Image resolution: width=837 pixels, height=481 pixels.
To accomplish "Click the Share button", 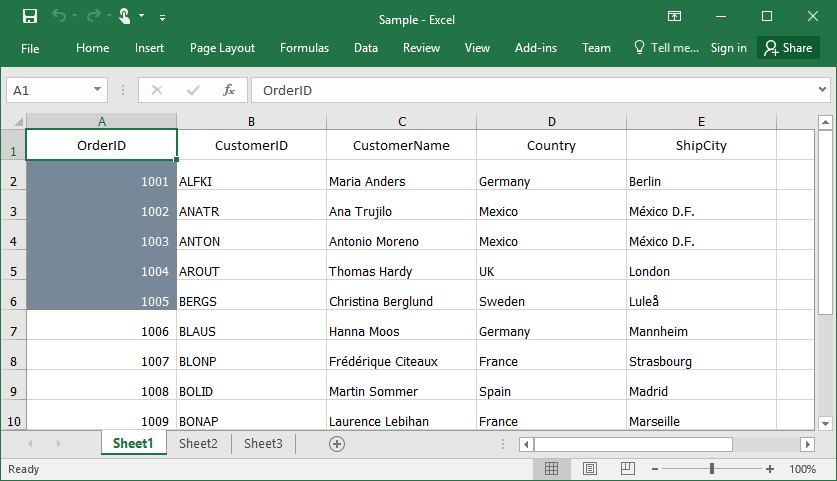I will pos(788,48).
